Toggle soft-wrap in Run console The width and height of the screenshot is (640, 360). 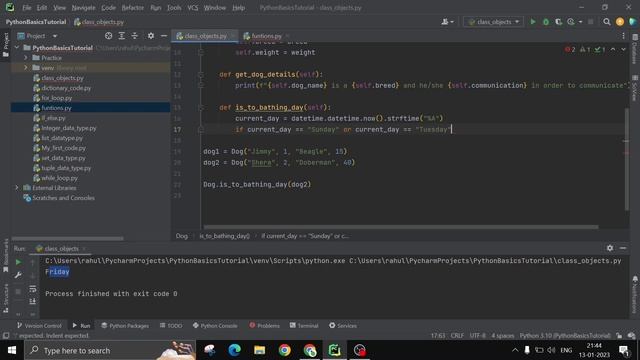pos(33,289)
